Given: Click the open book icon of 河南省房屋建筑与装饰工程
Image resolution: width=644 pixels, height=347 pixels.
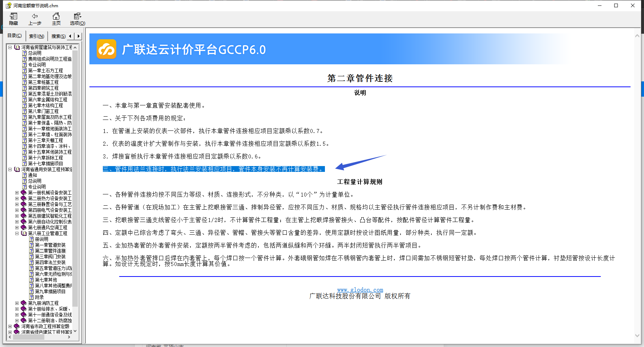Looking at the screenshot, I should click(17, 47).
